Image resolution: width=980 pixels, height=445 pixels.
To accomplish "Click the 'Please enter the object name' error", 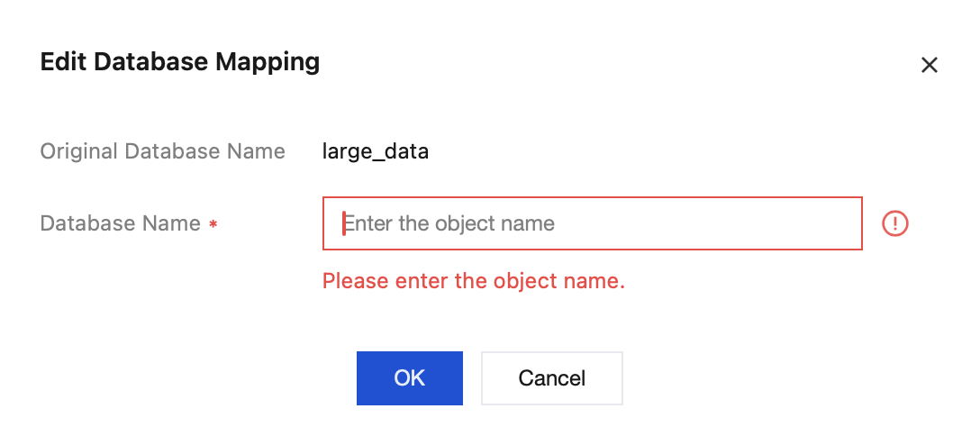I will [x=474, y=281].
